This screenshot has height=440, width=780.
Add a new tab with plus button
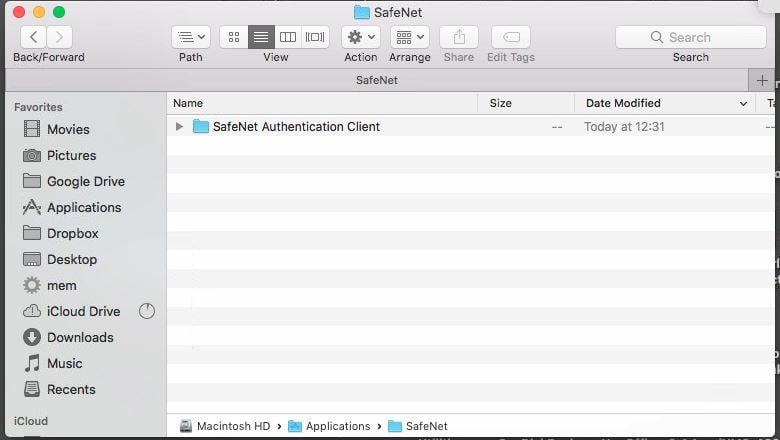pos(762,80)
